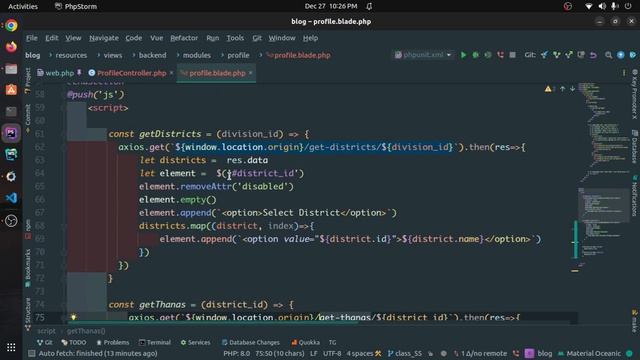
Task: Open the Git menu
Action: point(257,38)
